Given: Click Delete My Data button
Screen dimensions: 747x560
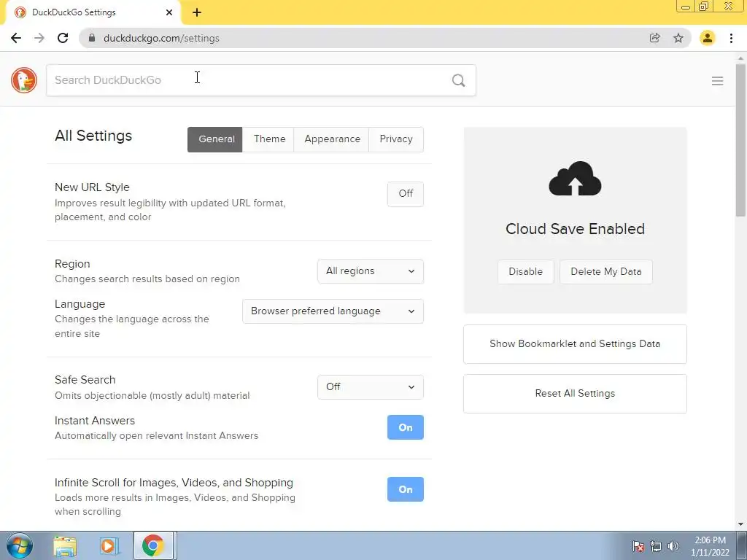Looking at the screenshot, I should [606, 272].
